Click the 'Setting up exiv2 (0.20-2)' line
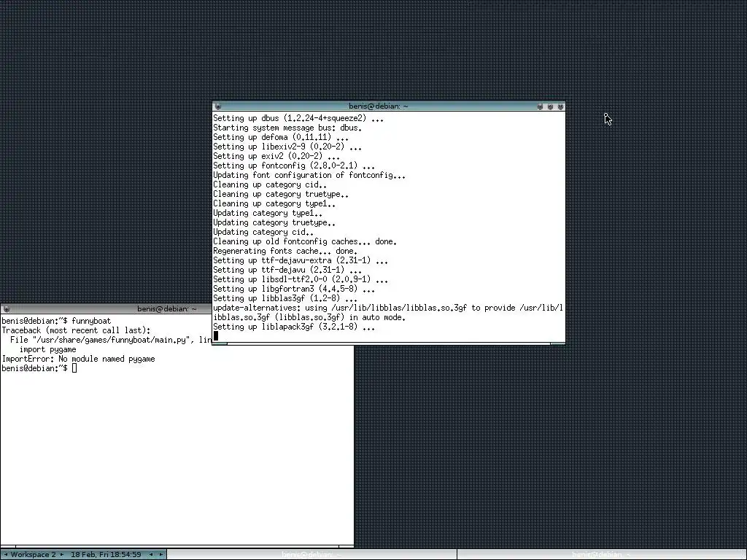The height and width of the screenshot is (560, 747). pyautogui.click(x=276, y=156)
